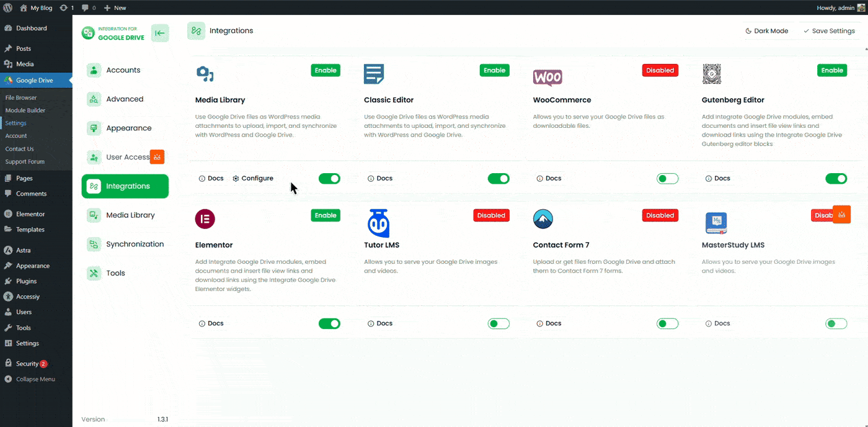Viewport: 868px width, 427px height.
Task: Disable the Media Library integration toggle
Action: pyautogui.click(x=329, y=178)
